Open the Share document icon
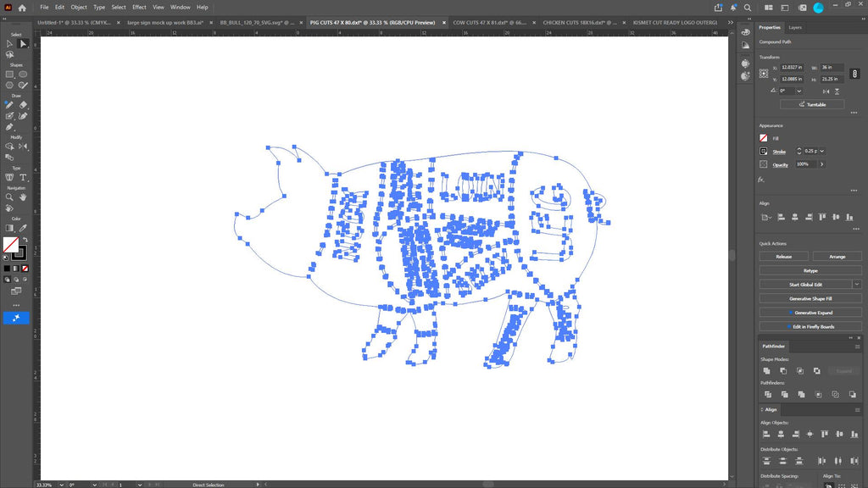The height and width of the screenshot is (488, 868). click(718, 8)
